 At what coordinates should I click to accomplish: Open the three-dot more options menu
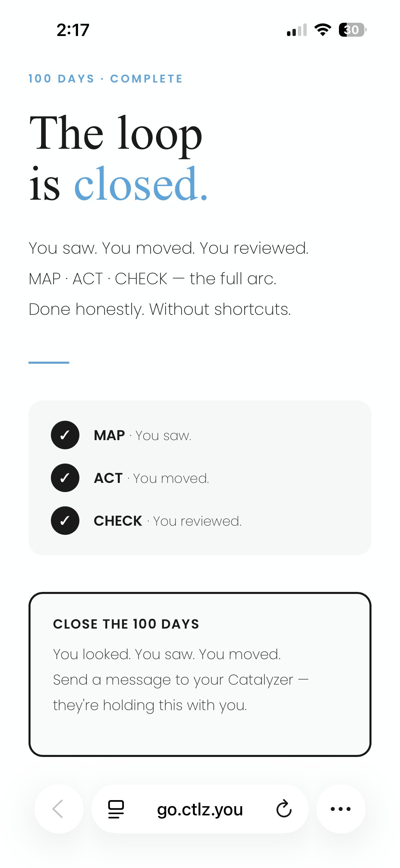point(341,809)
